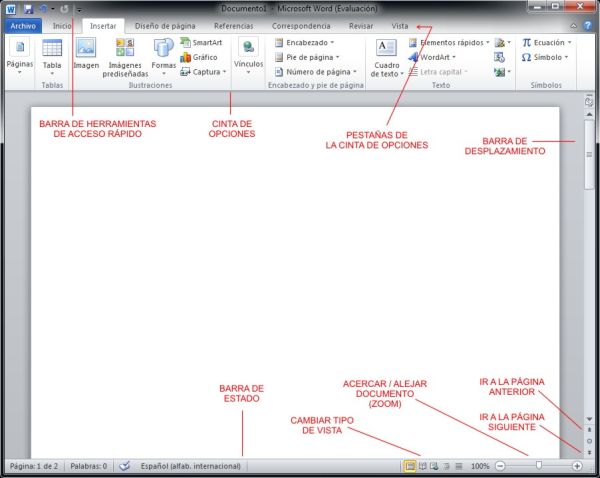600x478 pixels.
Task: Click the ruler toggle above the scrollbar
Action: pos(589,102)
